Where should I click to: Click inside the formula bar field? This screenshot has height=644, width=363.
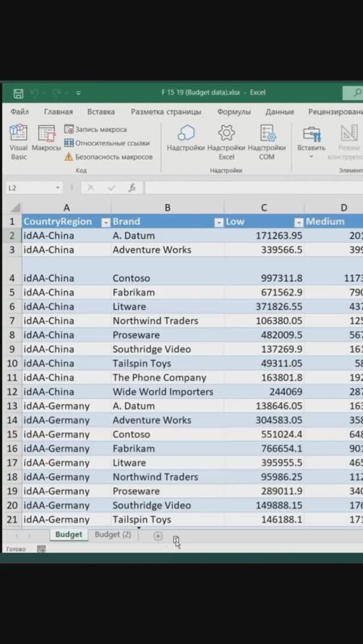254,188
